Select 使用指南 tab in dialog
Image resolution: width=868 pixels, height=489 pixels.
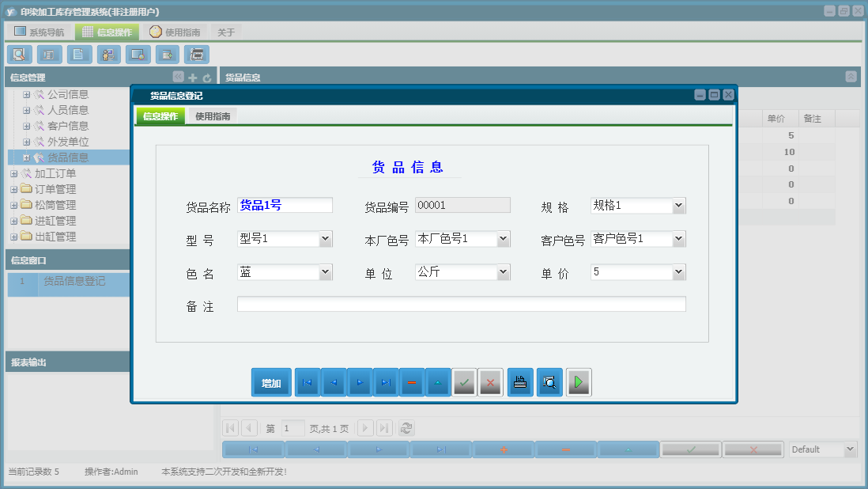point(213,116)
